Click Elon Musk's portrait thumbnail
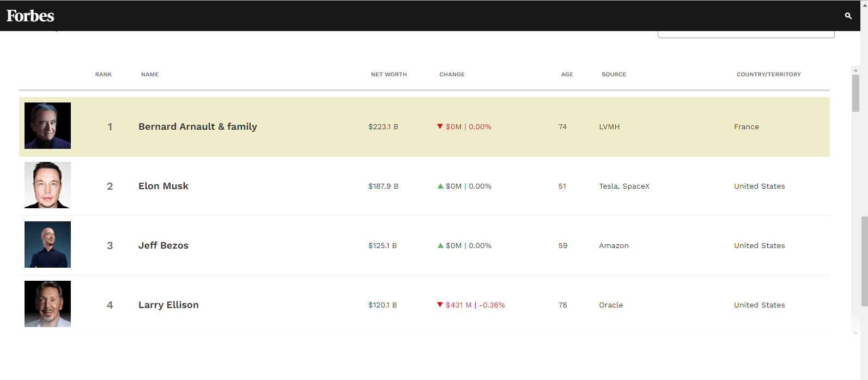868x380 pixels. click(47, 185)
